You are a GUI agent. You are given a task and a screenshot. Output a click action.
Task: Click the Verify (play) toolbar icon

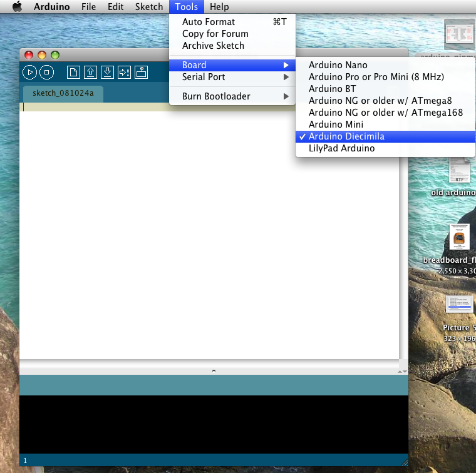pyautogui.click(x=30, y=73)
